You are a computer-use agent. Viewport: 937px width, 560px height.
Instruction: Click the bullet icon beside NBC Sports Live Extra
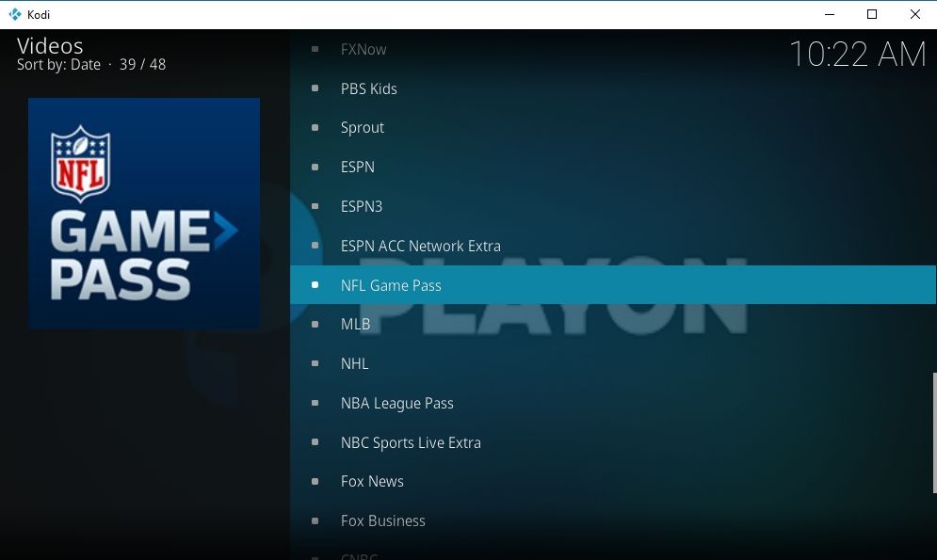pos(315,442)
